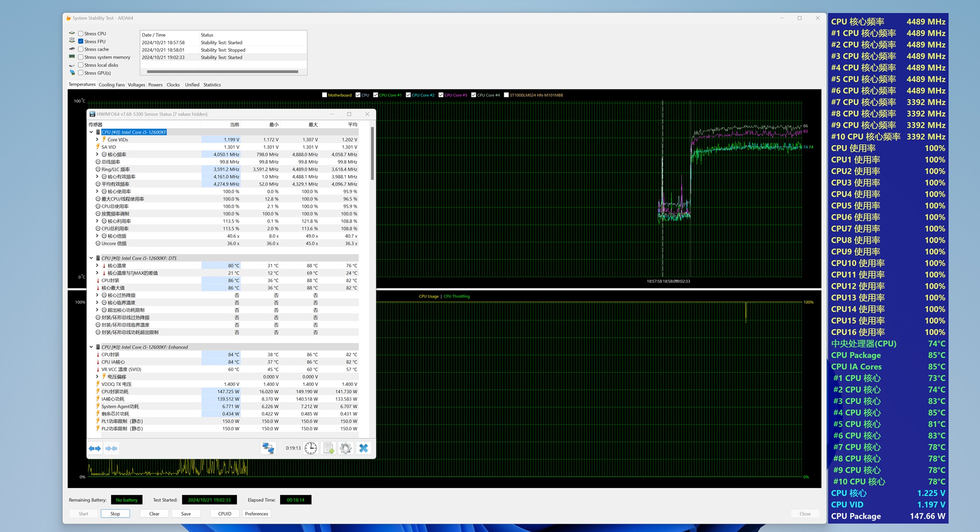Click the blue X icon in HWiNFO toolbar
980x532 pixels.
[x=363, y=448]
